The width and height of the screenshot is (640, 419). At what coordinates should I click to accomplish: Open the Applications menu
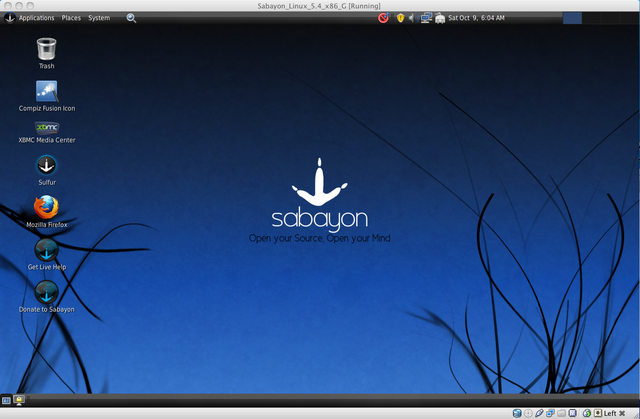(x=36, y=18)
